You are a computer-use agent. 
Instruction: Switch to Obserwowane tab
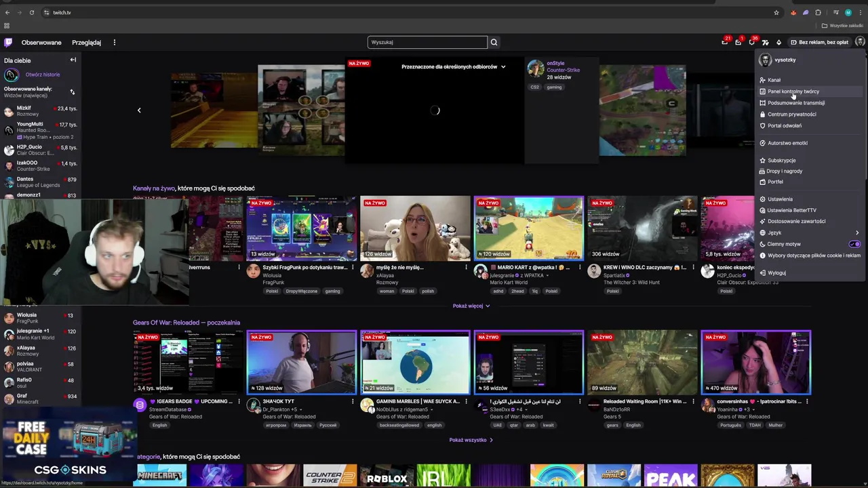pos(41,42)
